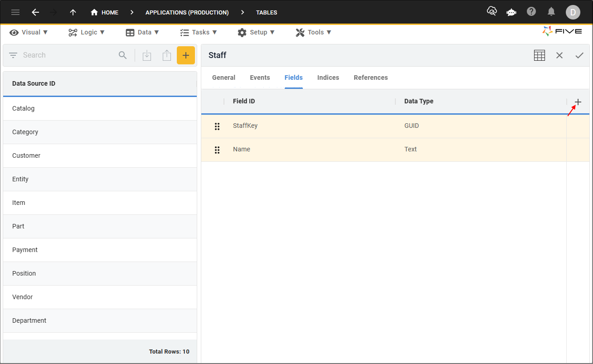Click the import download icon
The height and width of the screenshot is (364, 593).
147,55
